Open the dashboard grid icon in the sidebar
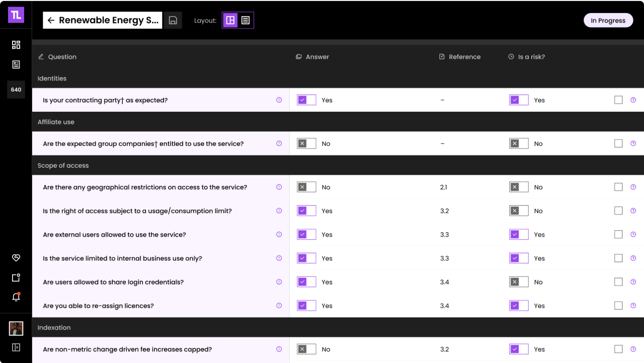This screenshot has height=363, width=644. [16, 45]
